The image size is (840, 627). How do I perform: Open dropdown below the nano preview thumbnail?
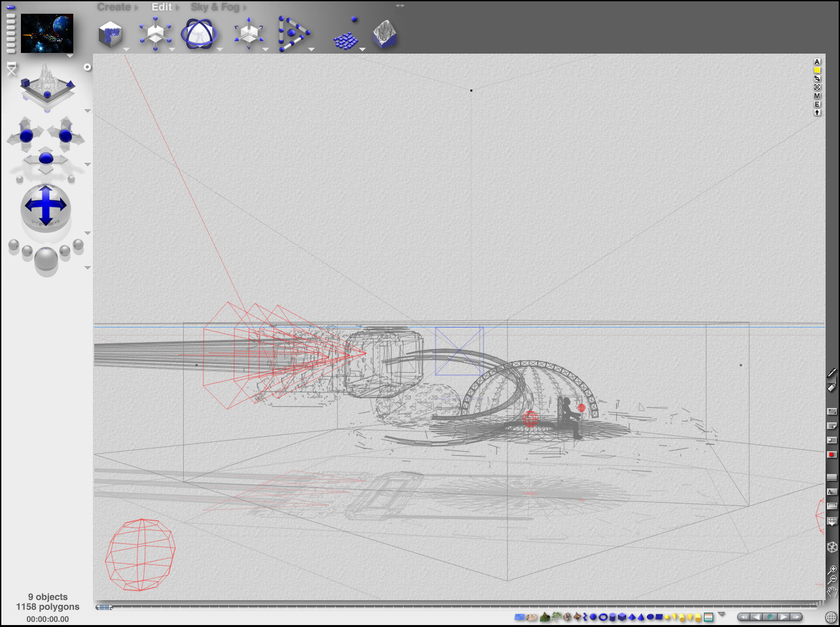(x=69, y=56)
